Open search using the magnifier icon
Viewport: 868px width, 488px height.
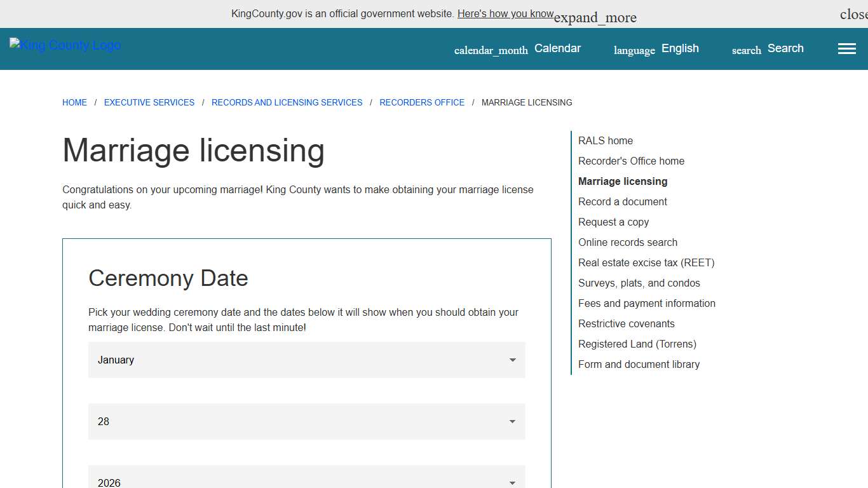745,50
